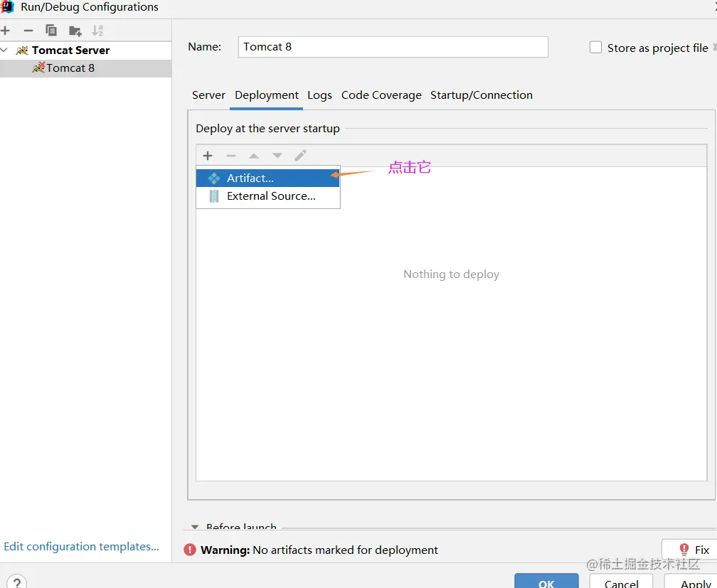Copy the selected configuration
Viewport: 717px width, 588px height.
pyautogui.click(x=51, y=31)
